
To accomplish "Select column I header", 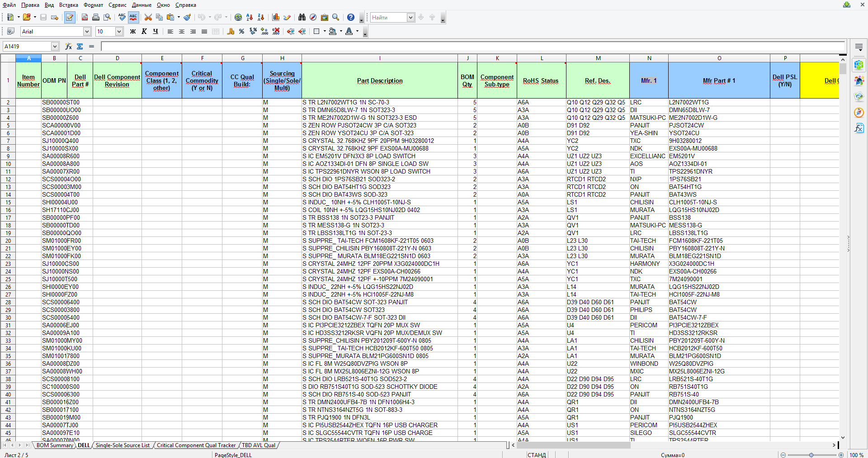I will click(379, 58).
